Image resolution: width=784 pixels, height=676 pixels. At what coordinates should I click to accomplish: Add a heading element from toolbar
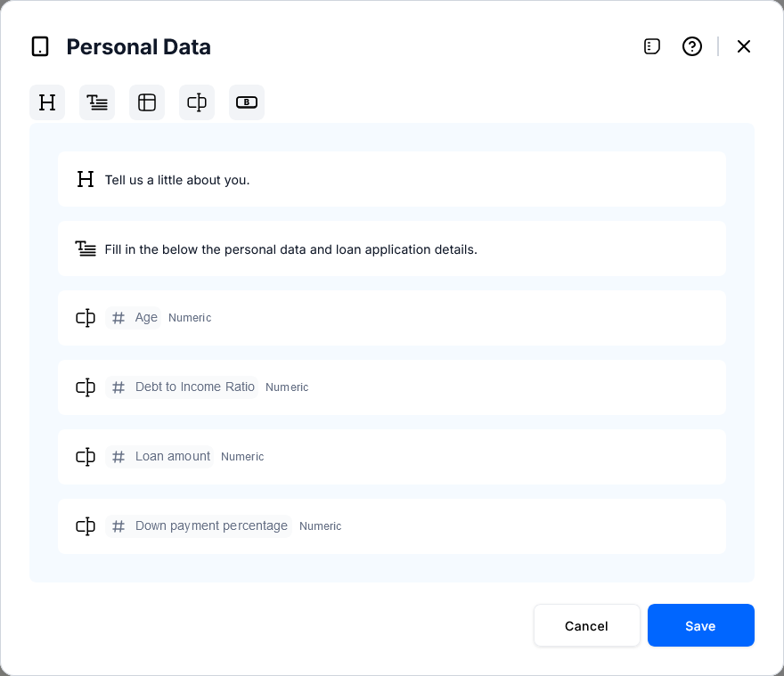(47, 102)
